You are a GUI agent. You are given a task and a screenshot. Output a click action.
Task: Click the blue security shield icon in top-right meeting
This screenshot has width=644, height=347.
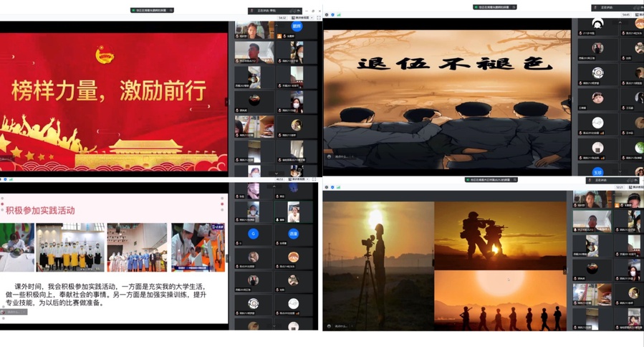pos(332,14)
